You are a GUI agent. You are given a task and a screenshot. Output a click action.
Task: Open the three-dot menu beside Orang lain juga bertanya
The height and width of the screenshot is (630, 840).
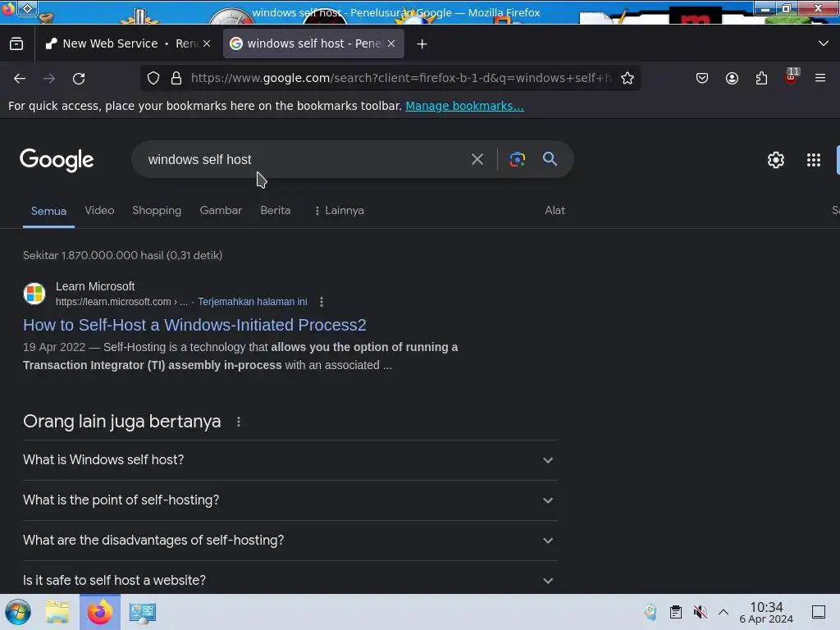(239, 422)
